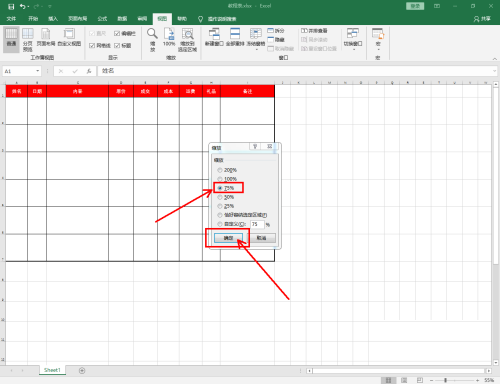Screen dimensions: 500x384
Task: Click the Insert Function fx icon
Action: (89, 71)
